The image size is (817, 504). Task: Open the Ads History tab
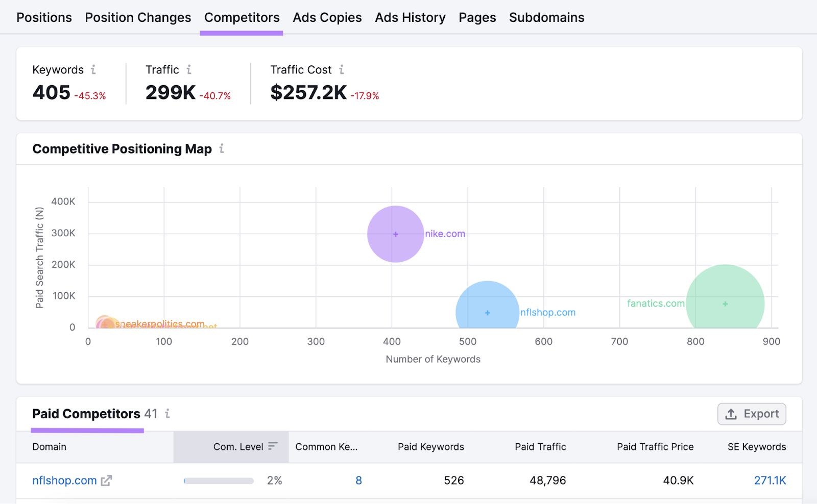(410, 17)
